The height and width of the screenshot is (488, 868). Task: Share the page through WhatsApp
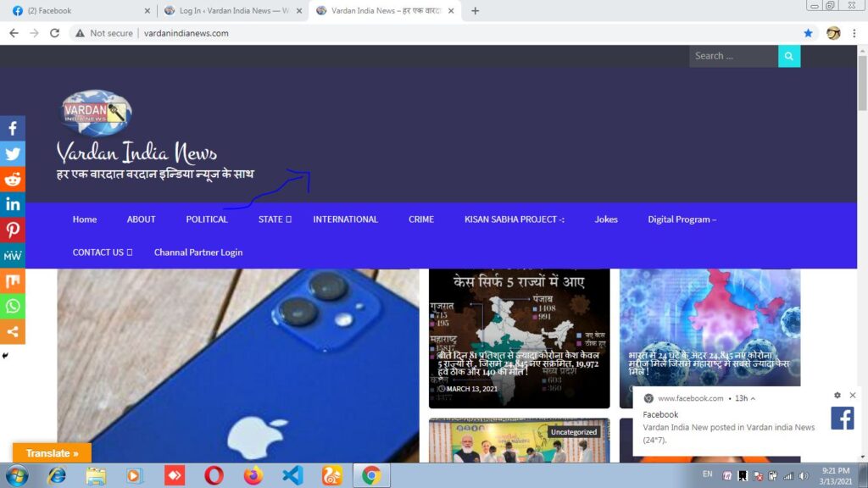[x=12, y=307]
